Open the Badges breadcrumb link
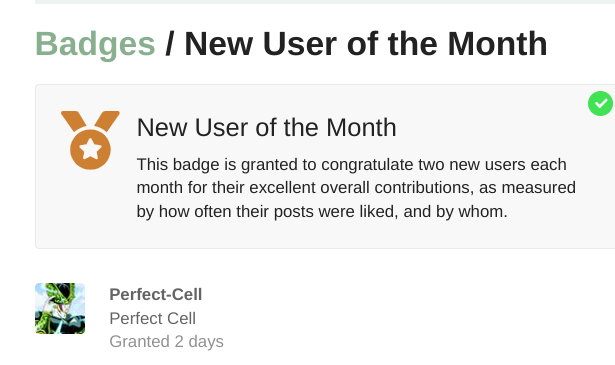Screen dimensions: 615x365 (x=95, y=44)
